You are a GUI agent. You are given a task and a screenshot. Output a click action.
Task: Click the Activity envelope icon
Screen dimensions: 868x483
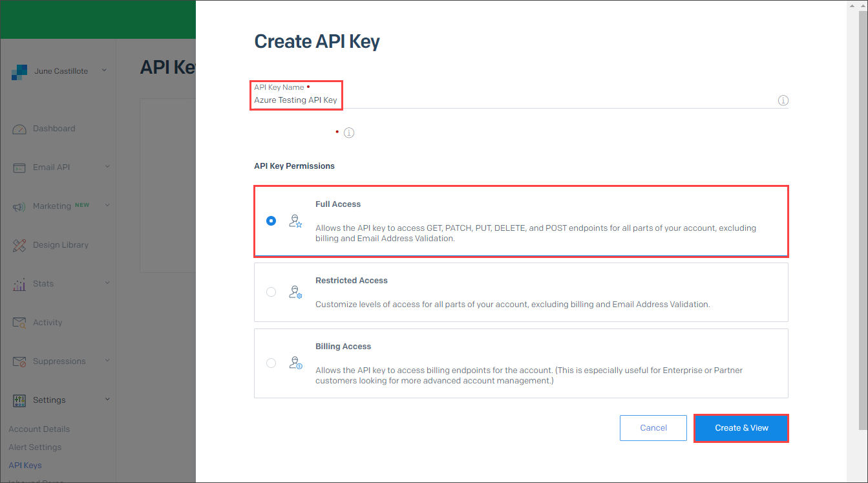(x=19, y=323)
